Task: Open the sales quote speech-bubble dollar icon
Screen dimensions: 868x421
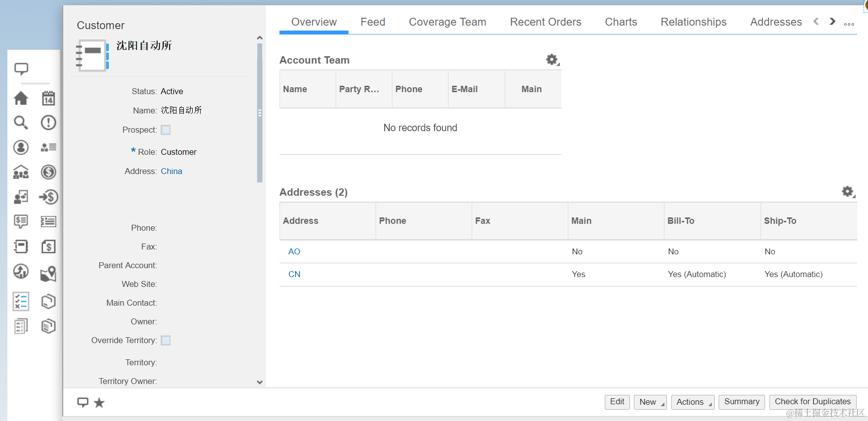Action: (21, 221)
